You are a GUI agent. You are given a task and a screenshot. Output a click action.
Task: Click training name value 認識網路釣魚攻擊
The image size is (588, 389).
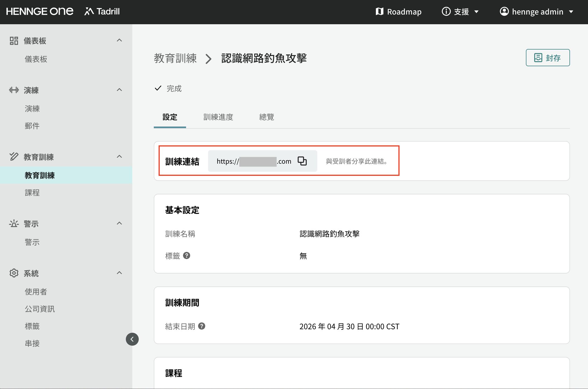(330, 234)
